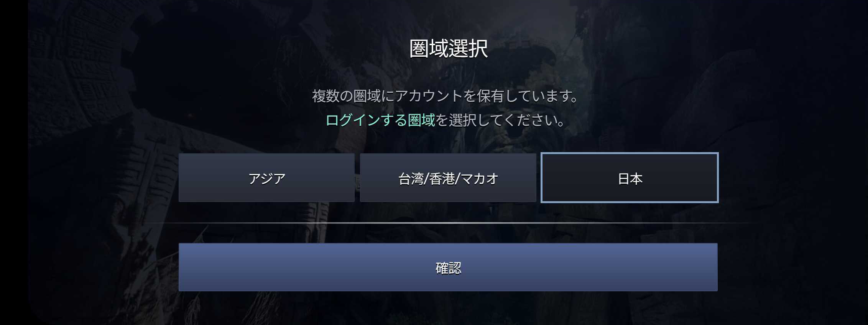This screenshot has width=868, height=325.
Task: Activate the leftmost region tile アジア
Action: [266, 178]
